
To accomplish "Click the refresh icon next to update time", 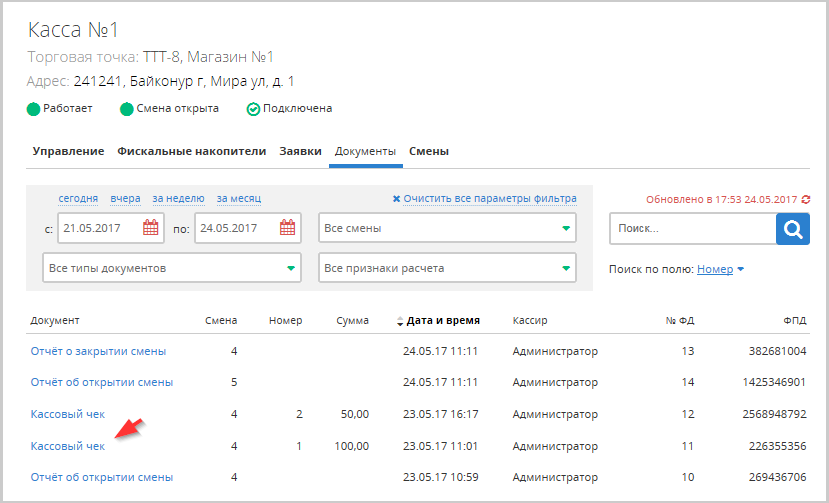I will pyautogui.click(x=806, y=200).
